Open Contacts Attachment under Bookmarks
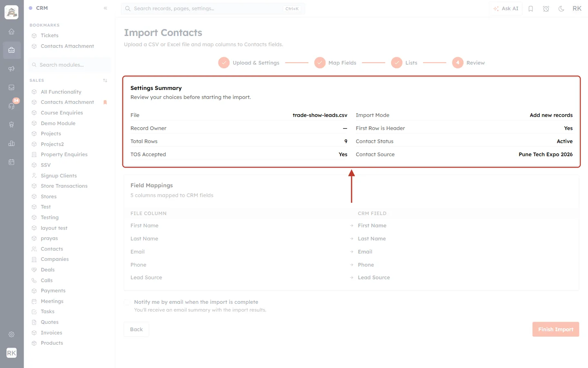The width and height of the screenshot is (588, 368). point(67,46)
